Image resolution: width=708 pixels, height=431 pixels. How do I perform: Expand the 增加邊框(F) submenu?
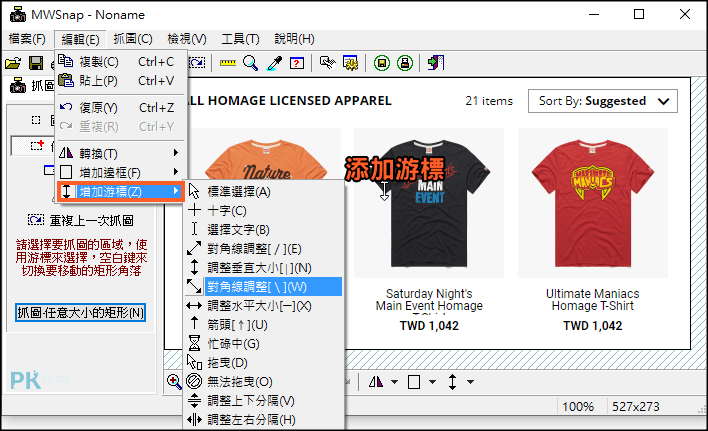click(x=120, y=172)
